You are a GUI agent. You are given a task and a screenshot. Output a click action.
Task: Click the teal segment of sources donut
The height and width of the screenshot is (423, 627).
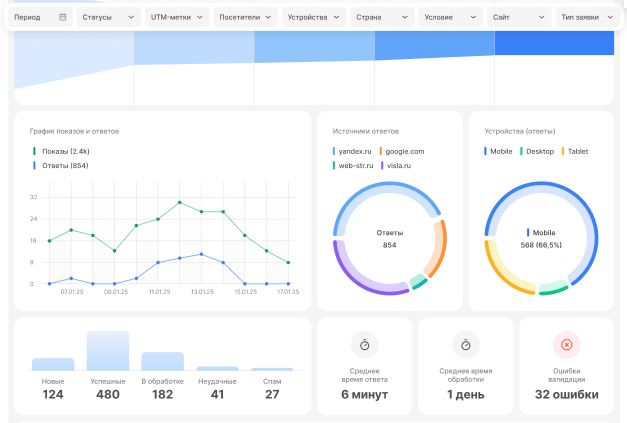[418, 282]
